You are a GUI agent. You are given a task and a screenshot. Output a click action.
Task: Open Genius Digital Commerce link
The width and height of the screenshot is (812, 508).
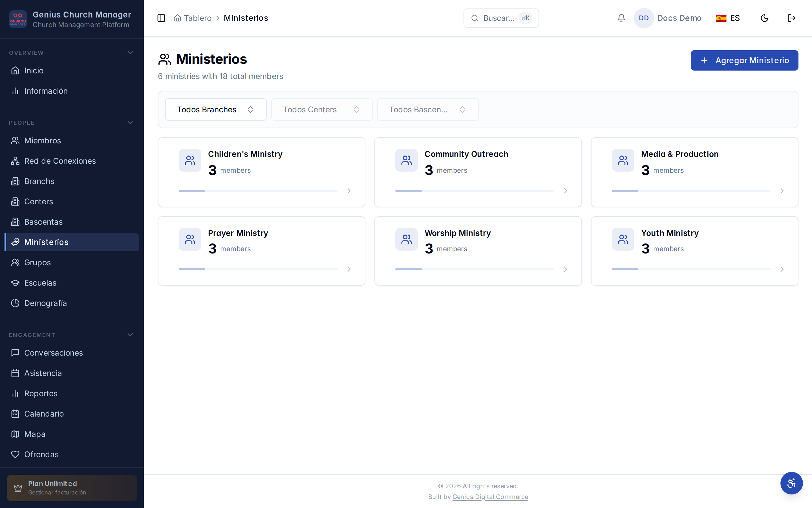[490, 497]
